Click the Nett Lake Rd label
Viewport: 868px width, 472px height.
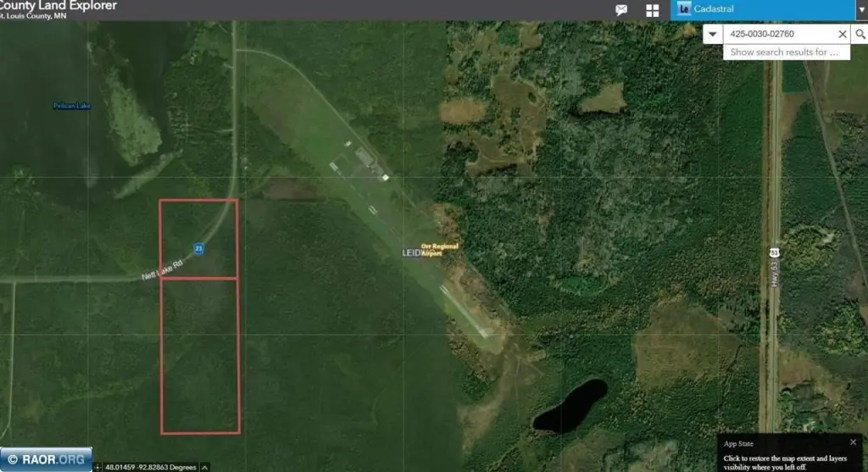point(162,270)
